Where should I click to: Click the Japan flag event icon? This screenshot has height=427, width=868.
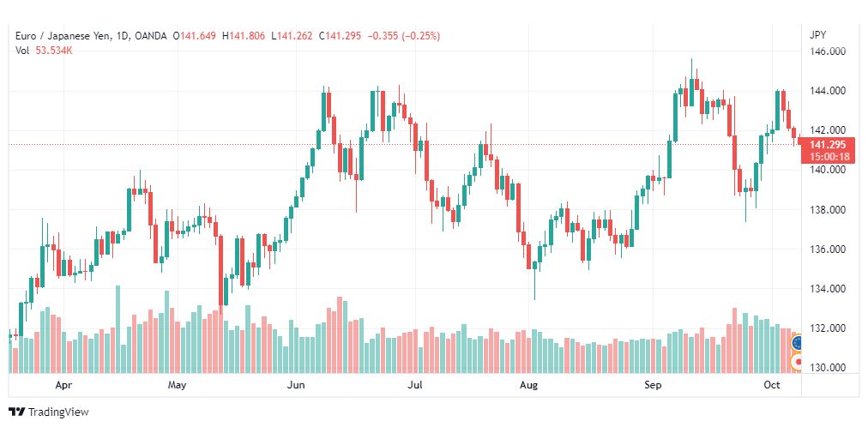[798, 363]
